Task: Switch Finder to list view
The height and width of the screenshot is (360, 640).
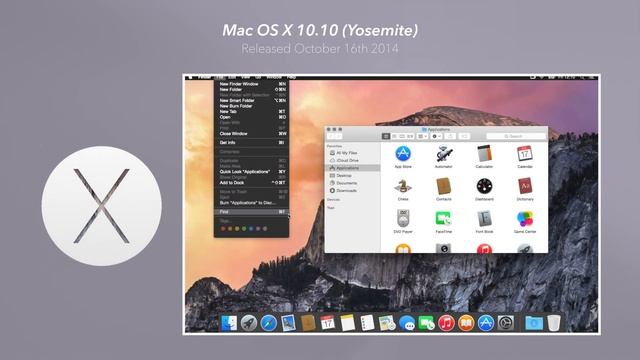Action: (394, 136)
